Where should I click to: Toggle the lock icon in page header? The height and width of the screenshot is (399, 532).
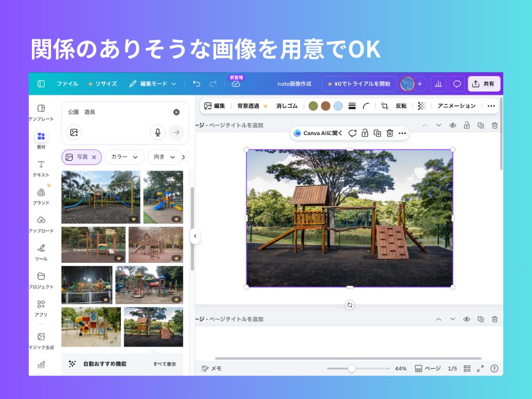[x=467, y=126]
